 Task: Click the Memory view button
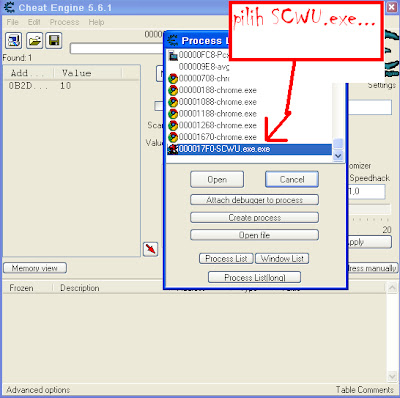pos(35,268)
